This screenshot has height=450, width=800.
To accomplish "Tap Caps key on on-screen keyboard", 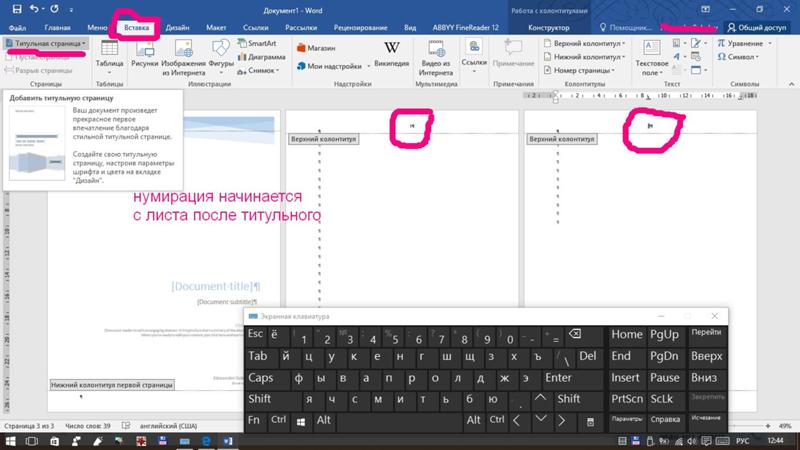I will tap(267, 378).
